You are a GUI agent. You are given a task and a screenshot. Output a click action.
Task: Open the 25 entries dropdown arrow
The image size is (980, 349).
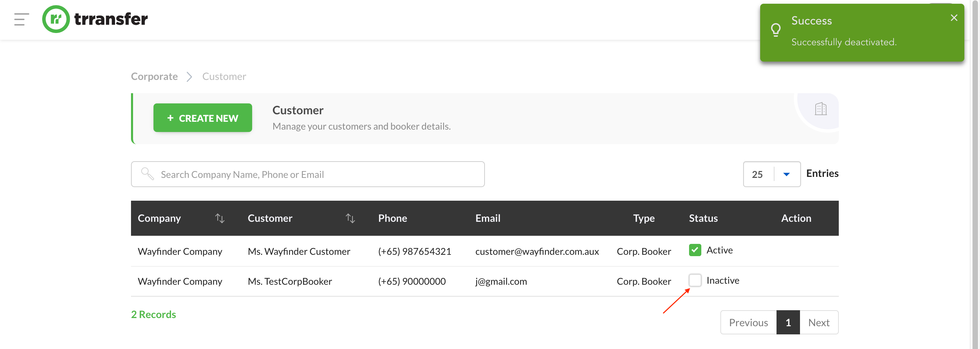[786, 174]
